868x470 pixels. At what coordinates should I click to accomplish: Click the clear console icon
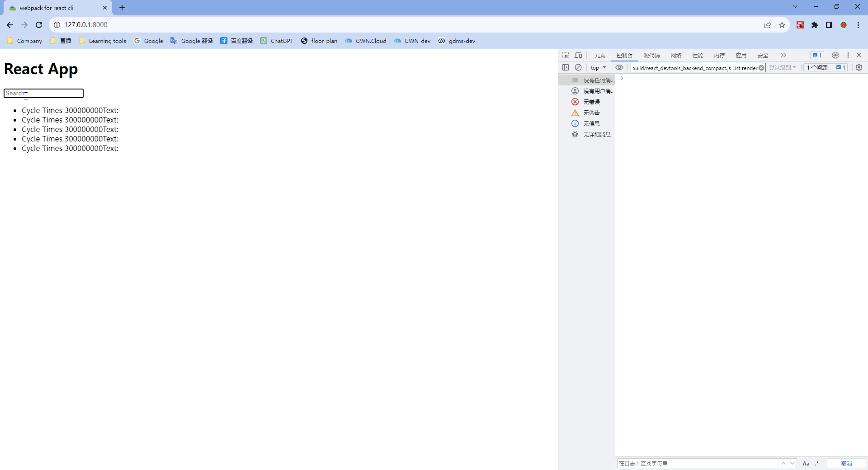point(579,67)
